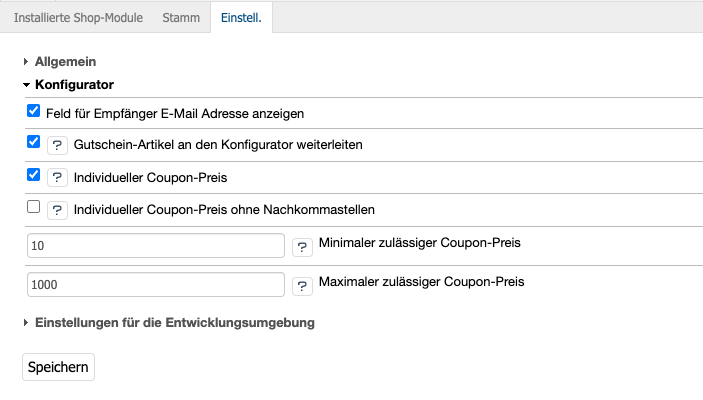Click help icon for Gutschein-Artikel weiterleiten option

(58, 145)
